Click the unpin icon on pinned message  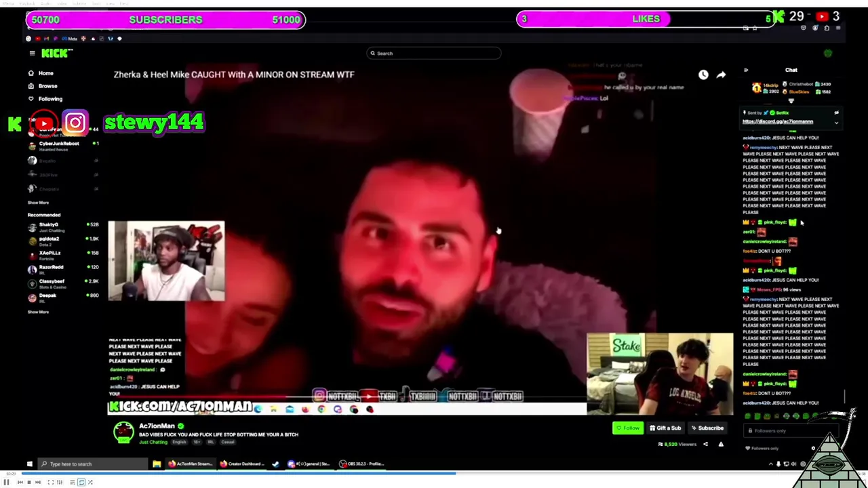click(x=836, y=113)
